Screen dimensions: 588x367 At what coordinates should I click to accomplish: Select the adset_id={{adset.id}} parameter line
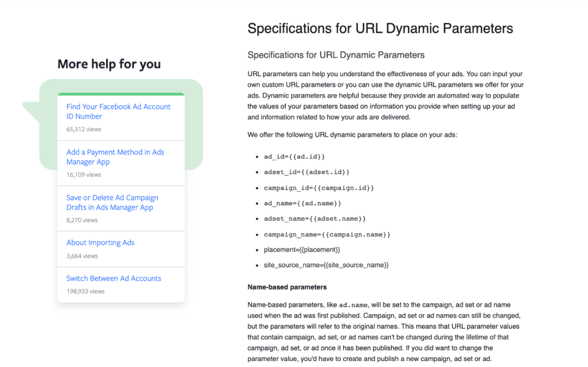tap(307, 172)
